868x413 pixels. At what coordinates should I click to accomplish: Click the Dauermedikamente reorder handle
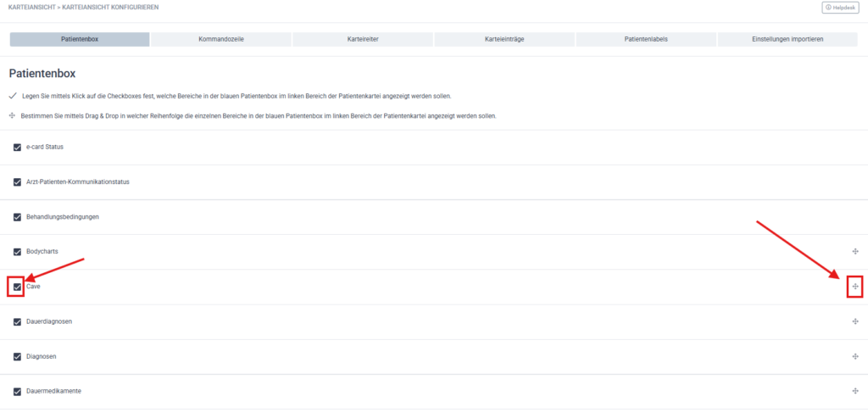(855, 391)
